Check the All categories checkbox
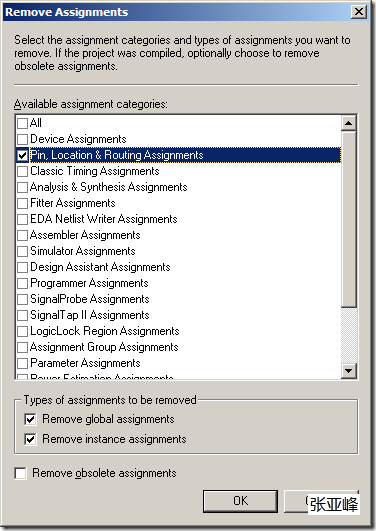 (x=22, y=123)
